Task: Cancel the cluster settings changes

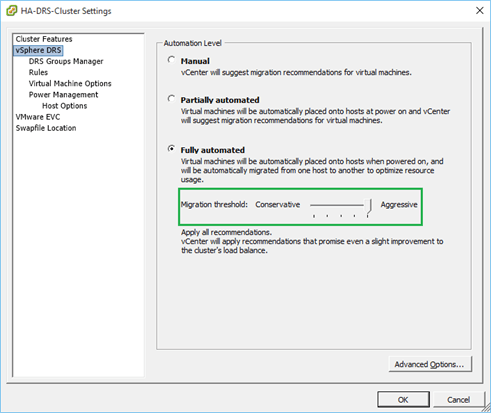Action: tap(458, 399)
